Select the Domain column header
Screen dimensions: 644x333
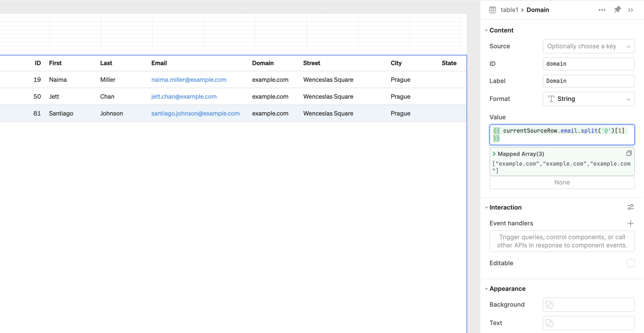click(263, 63)
